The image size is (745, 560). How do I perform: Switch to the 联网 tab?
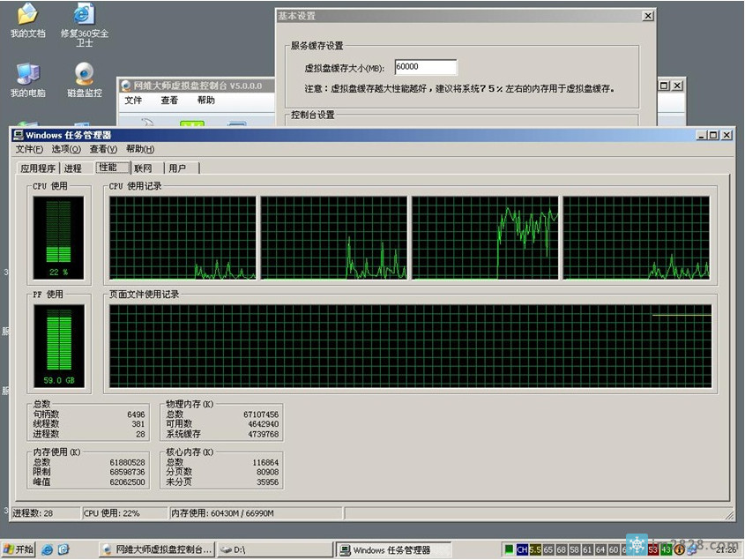click(x=143, y=168)
